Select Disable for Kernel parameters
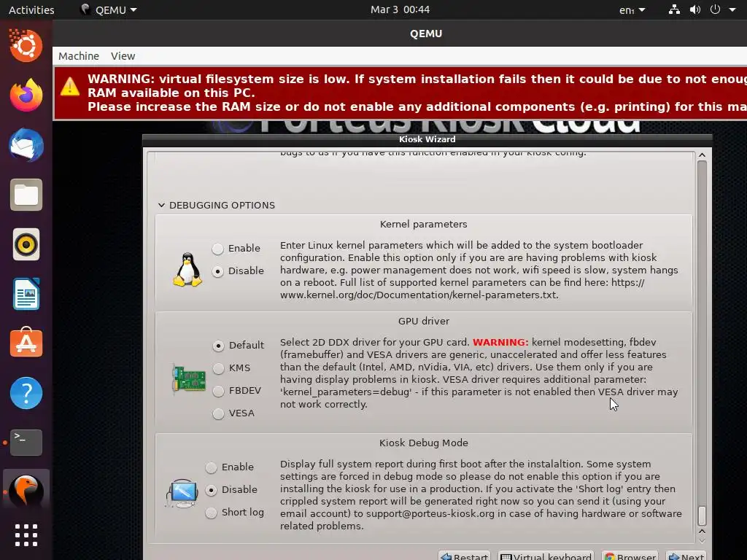The image size is (747, 560). pos(217,271)
